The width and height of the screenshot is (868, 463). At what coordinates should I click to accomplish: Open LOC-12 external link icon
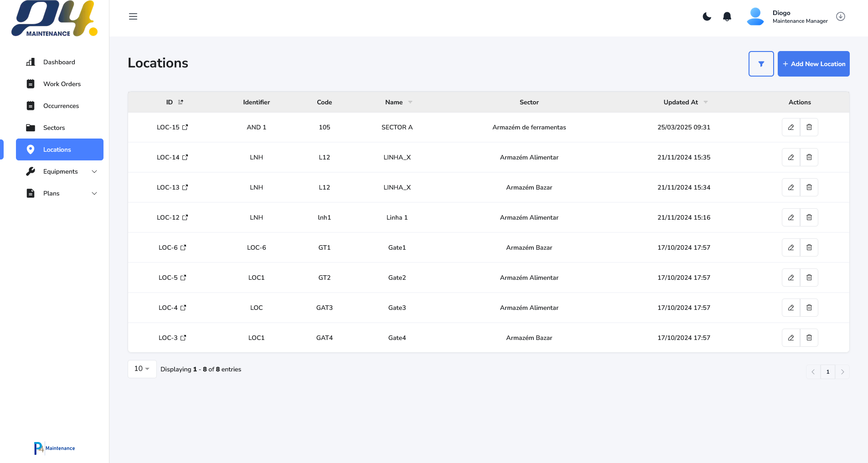(x=185, y=217)
